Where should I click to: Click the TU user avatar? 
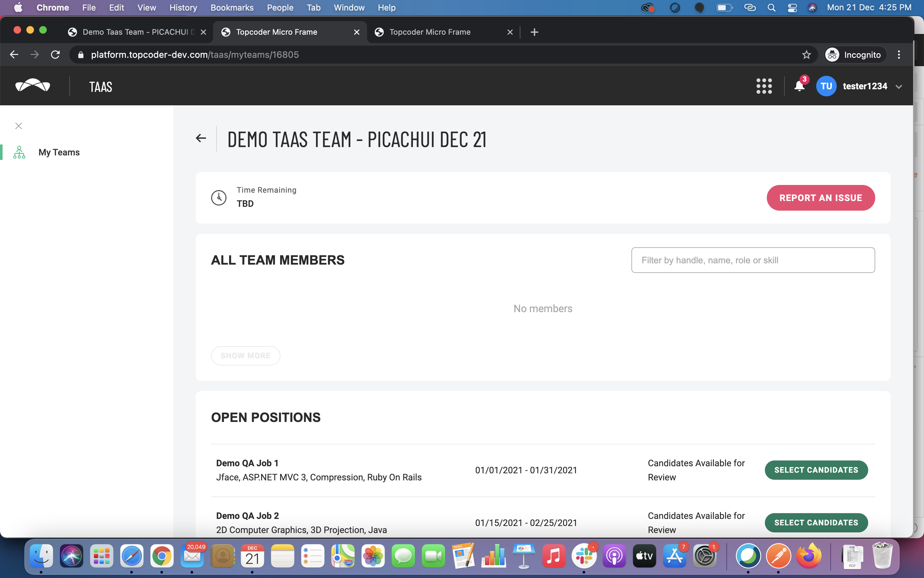tap(826, 86)
